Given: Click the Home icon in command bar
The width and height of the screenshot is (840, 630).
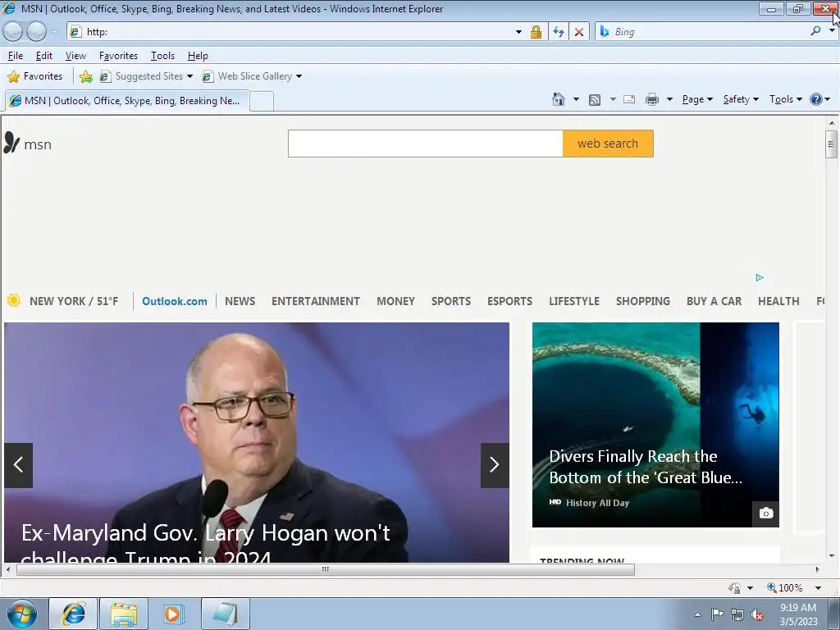Looking at the screenshot, I should (558, 99).
